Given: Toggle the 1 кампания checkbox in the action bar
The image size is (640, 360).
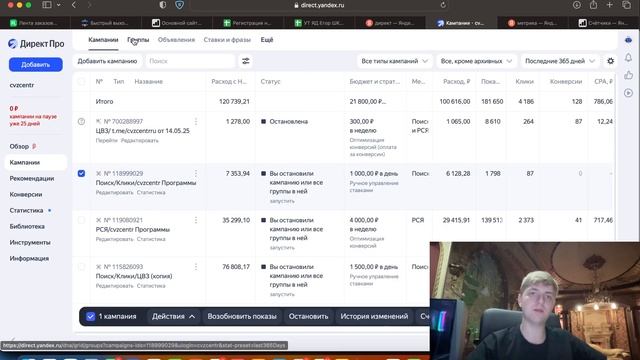Looking at the screenshot, I should tap(91, 316).
